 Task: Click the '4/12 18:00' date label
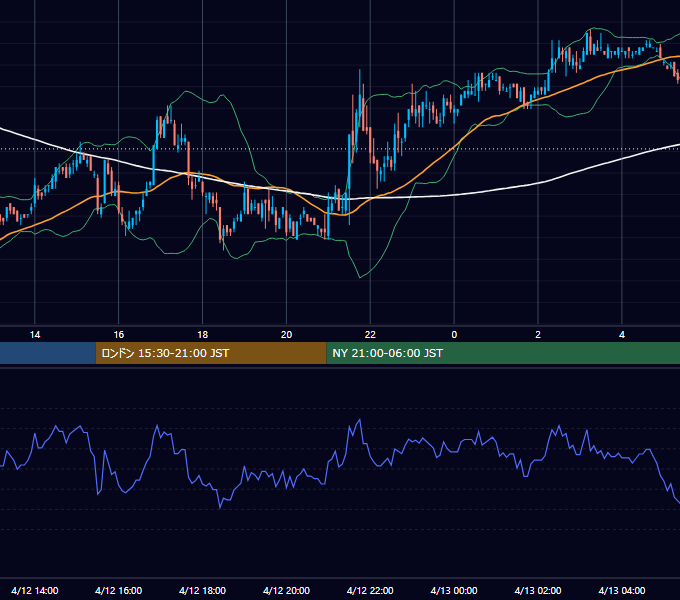coord(203,590)
